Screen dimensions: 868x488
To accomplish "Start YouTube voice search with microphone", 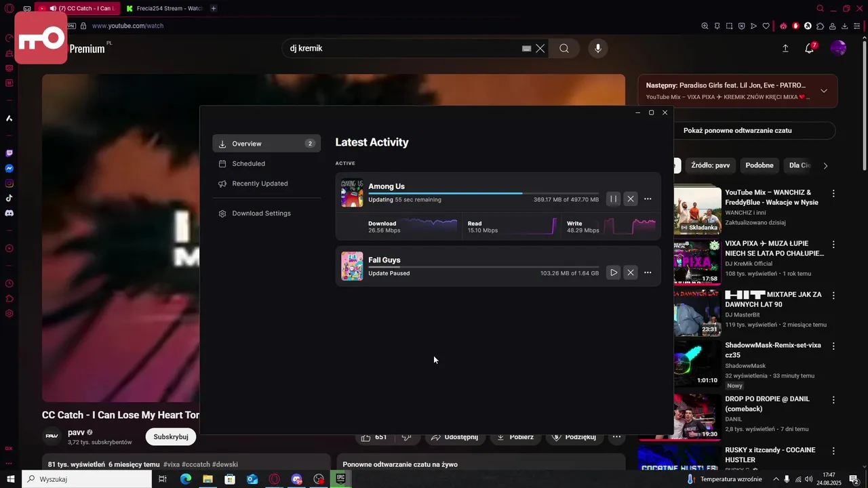I will 598,49.
